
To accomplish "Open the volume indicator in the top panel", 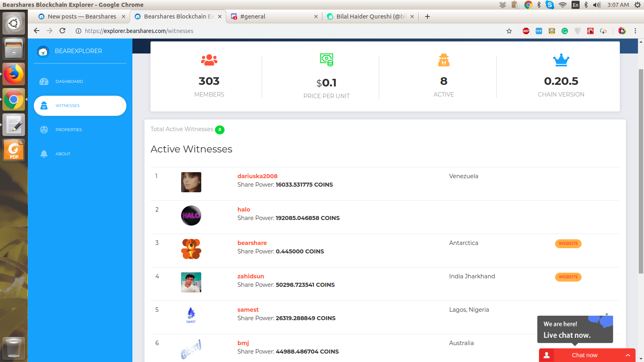I will [597, 5].
